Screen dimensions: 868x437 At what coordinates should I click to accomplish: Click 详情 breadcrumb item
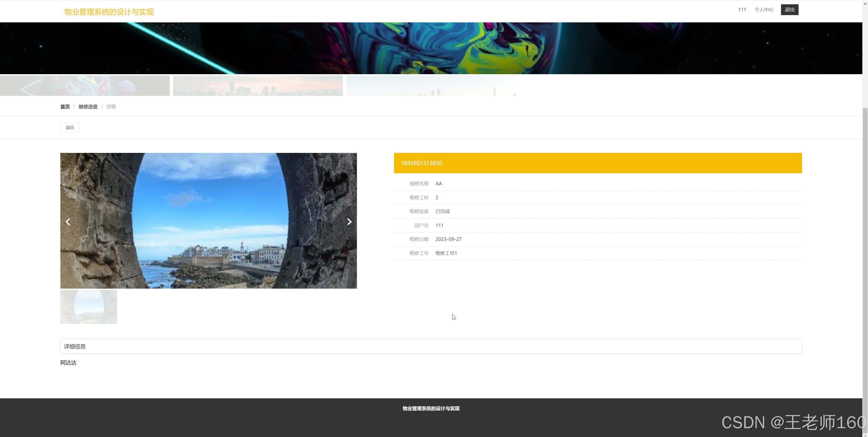tap(111, 107)
